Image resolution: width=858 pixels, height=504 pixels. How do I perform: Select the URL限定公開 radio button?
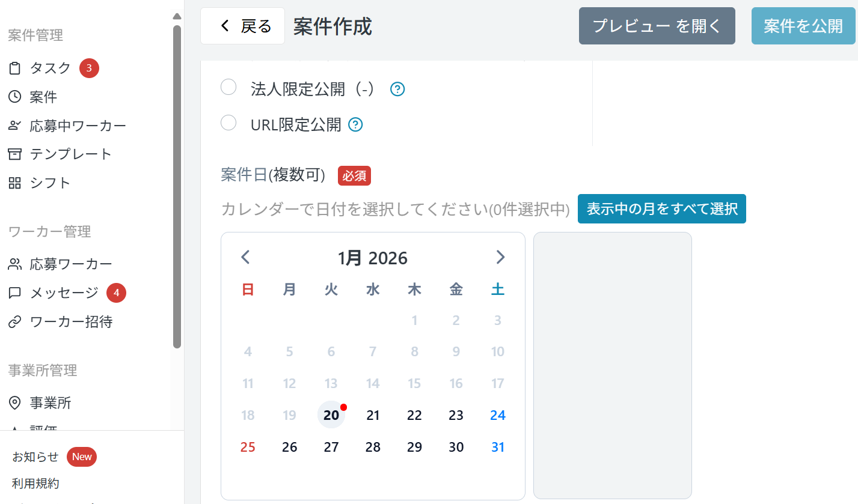228,123
